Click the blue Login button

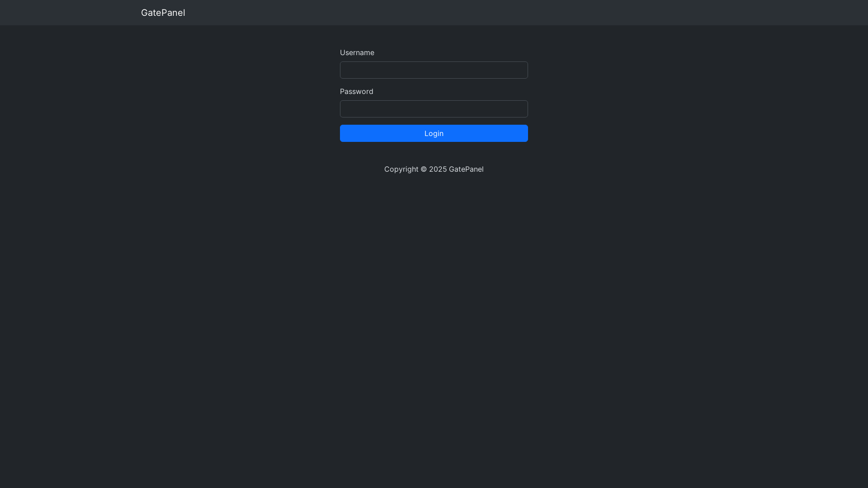click(x=434, y=133)
